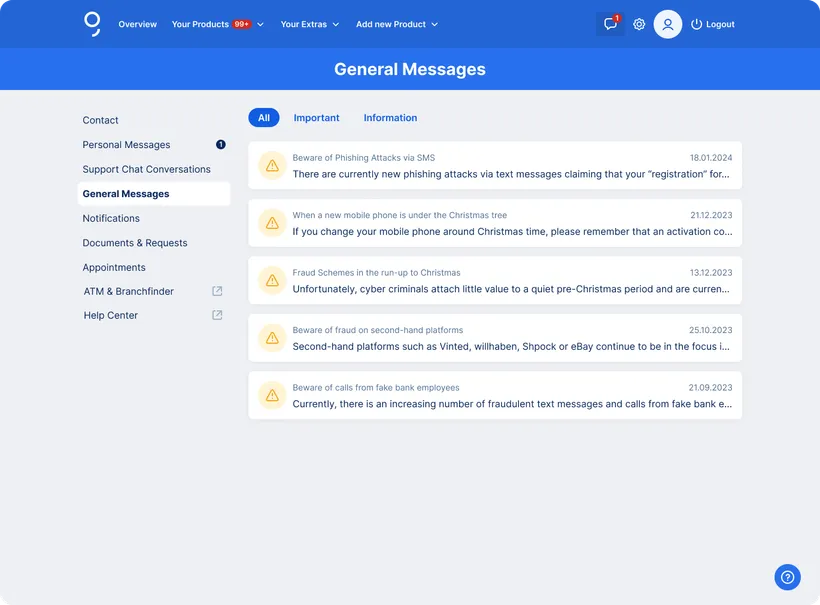The width and height of the screenshot is (820, 605).
Task: Open the Add new Product menu label
Action: click(x=391, y=24)
